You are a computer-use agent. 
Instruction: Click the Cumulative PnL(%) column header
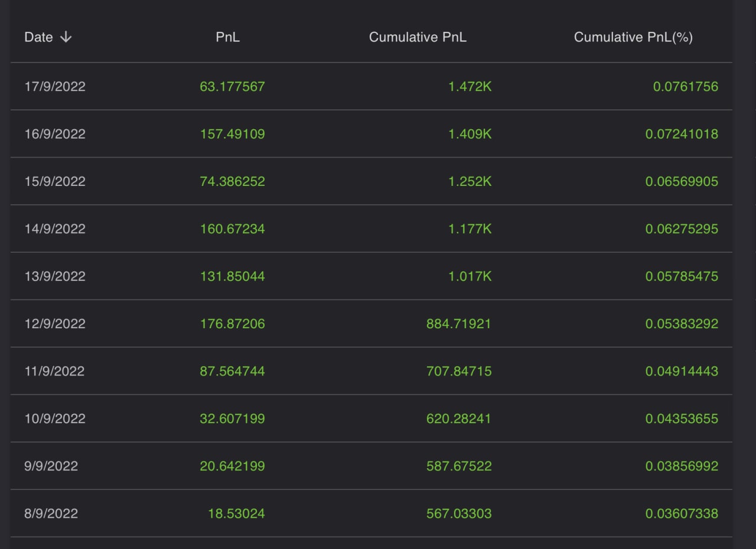click(633, 37)
